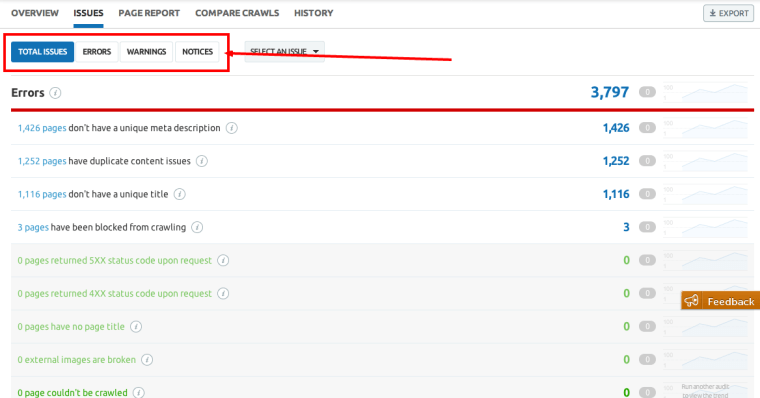Click the 1,252 count value
The image size is (760, 398).
point(616,161)
